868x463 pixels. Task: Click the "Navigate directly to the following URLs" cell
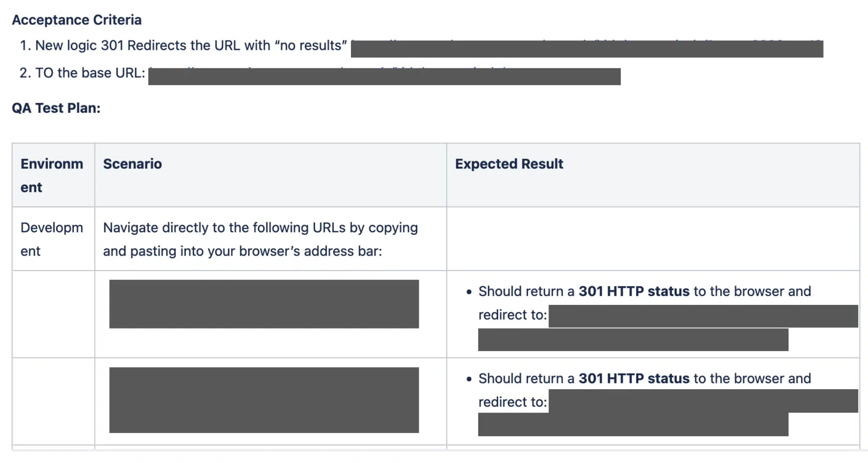pos(260,239)
